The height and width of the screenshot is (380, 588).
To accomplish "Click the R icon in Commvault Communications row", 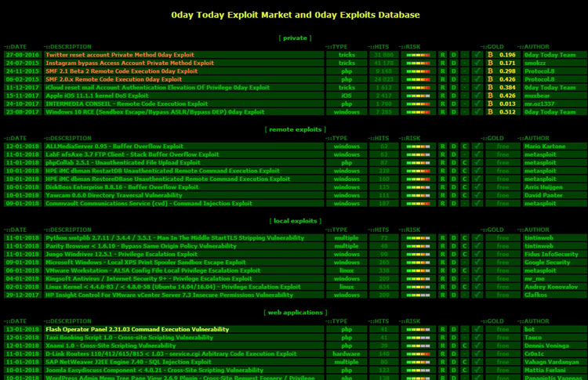I will (x=442, y=204).
